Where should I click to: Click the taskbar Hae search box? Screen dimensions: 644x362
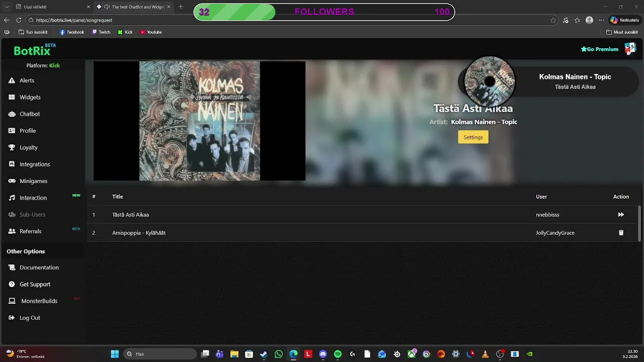point(160,354)
